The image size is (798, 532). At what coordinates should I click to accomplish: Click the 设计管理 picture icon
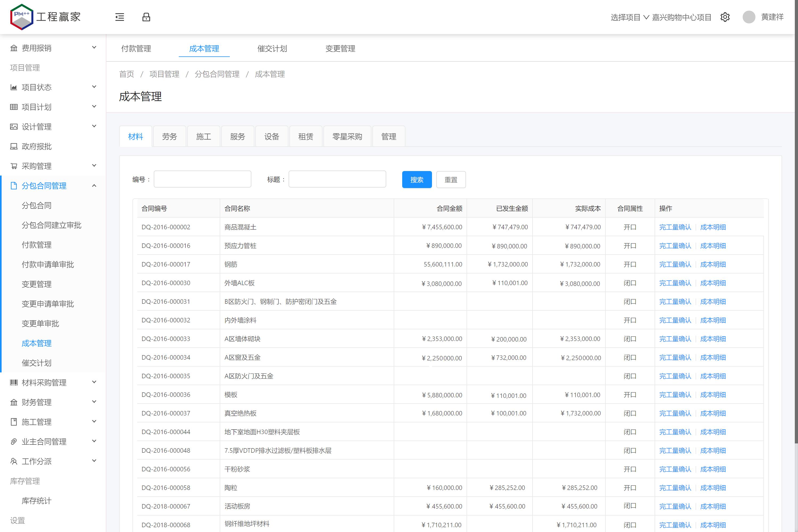pyautogui.click(x=14, y=127)
